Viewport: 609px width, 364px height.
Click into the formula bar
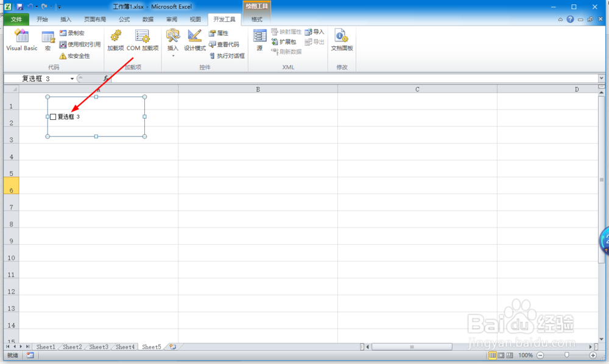(x=354, y=79)
